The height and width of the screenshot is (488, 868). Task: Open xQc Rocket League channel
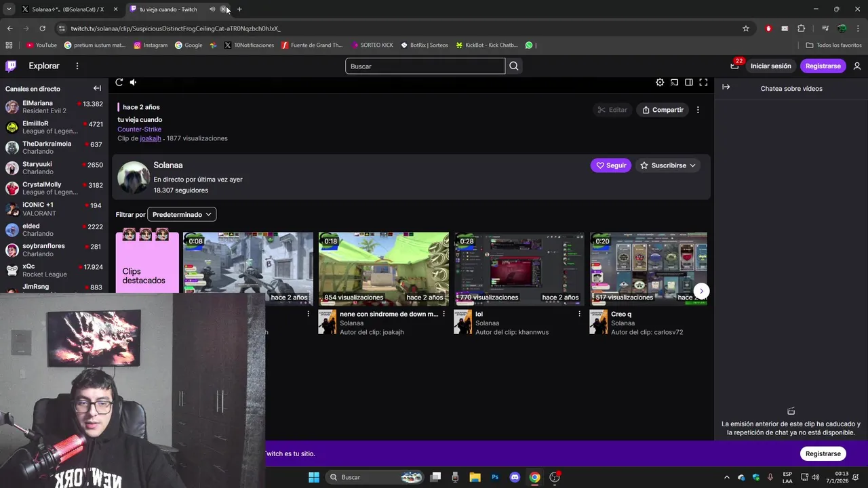point(54,270)
